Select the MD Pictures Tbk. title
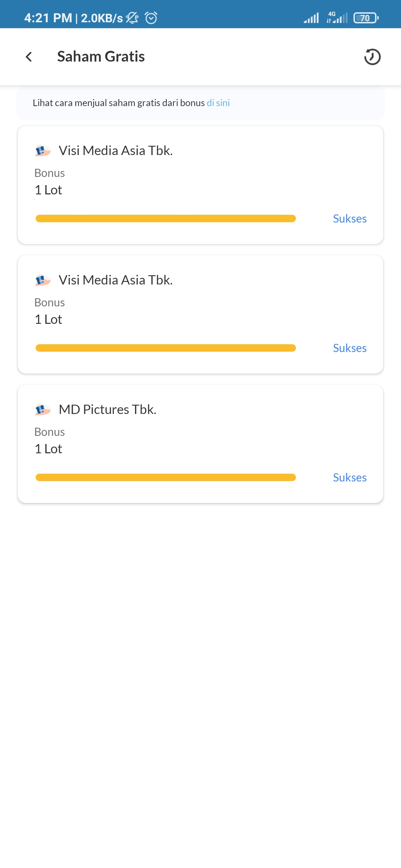Screen dimensions: 401x868 click(108, 410)
